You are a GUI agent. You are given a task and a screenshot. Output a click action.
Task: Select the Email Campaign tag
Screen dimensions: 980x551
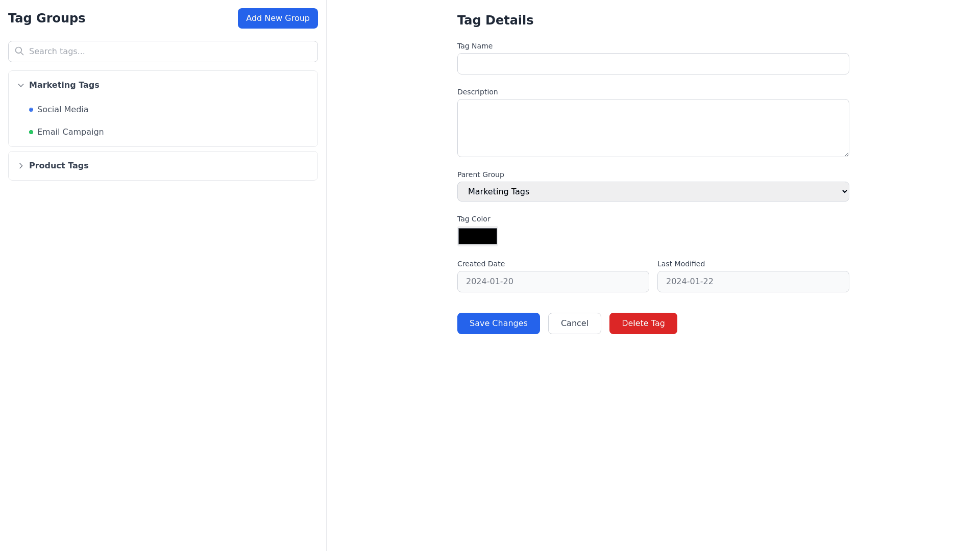[x=70, y=132]
